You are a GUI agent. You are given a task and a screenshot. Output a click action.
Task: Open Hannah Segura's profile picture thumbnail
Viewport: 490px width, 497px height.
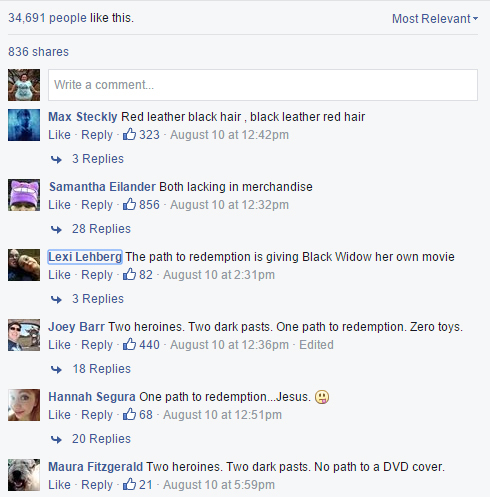tap(24, 405)
